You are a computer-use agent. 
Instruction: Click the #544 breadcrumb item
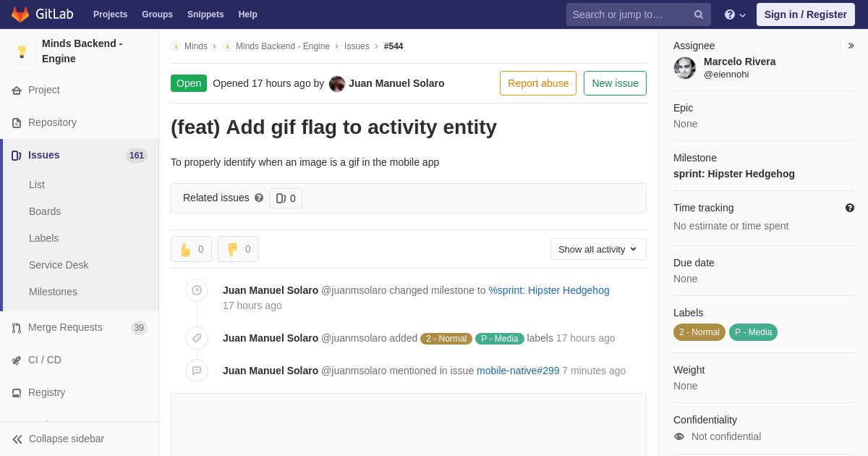pos(393,46)
